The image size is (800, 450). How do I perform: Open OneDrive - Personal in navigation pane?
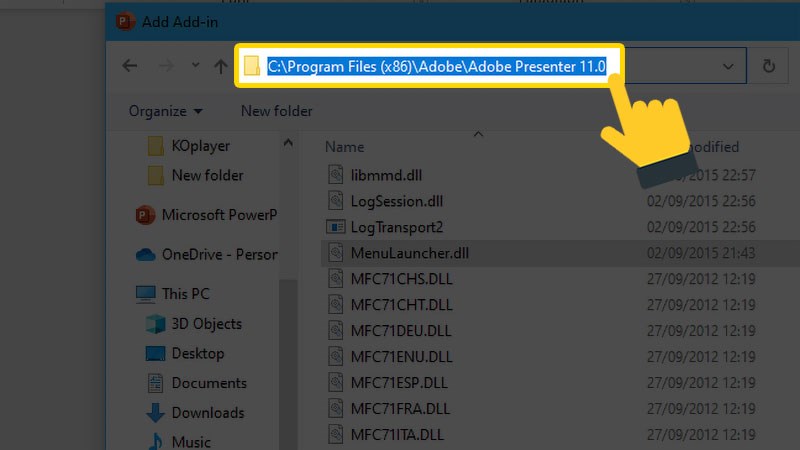pos(219,254)
